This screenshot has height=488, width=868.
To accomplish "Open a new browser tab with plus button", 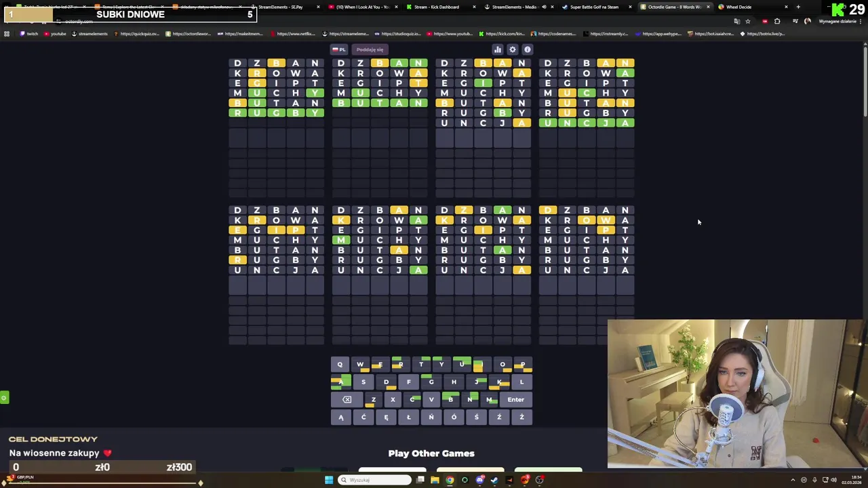I will 798,7.
